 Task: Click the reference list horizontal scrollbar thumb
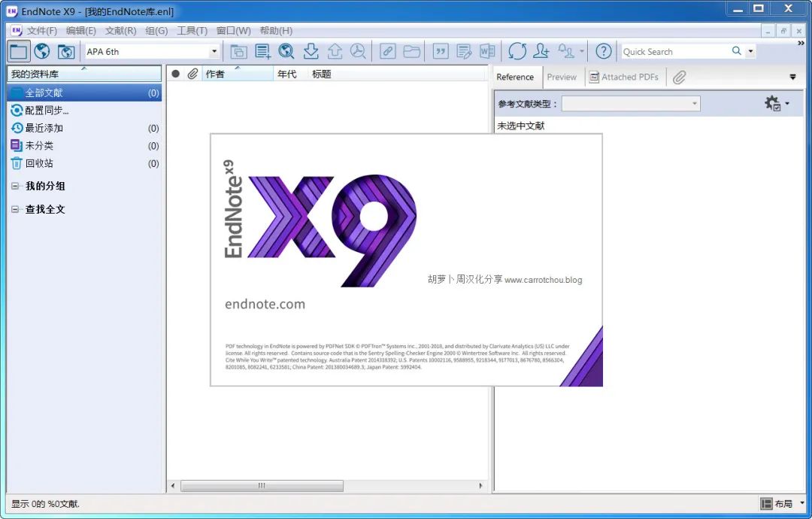point(262,486)
